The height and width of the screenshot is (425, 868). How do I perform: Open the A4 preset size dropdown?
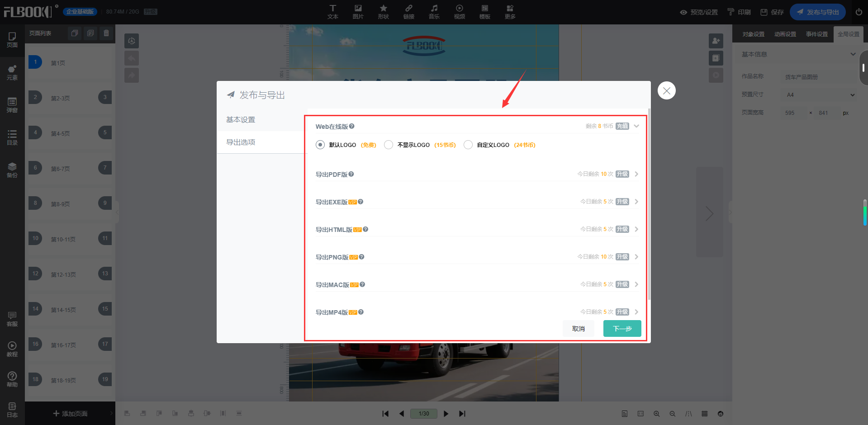pyautogui.click(x=820, y=95)
